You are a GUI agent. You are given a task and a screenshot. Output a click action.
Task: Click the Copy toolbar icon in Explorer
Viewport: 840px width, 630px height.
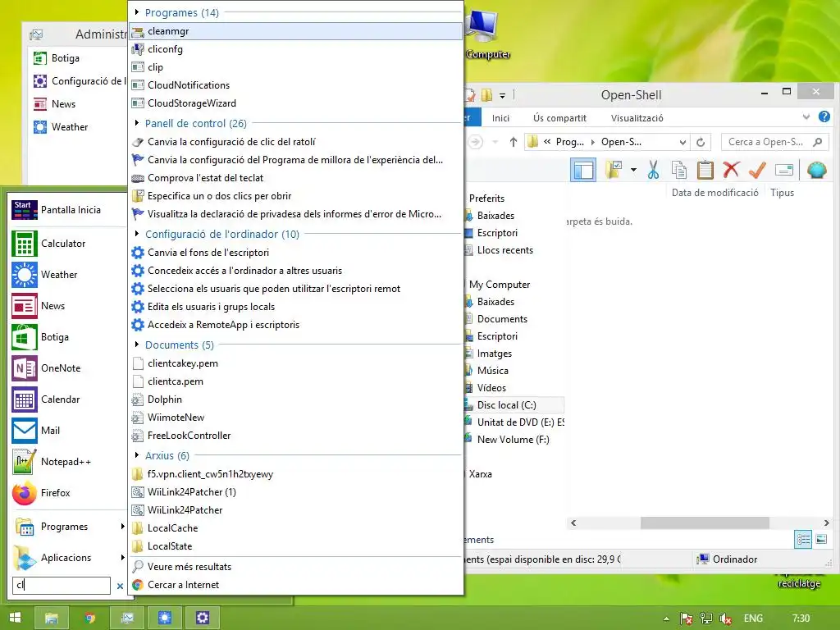(678, 171)
